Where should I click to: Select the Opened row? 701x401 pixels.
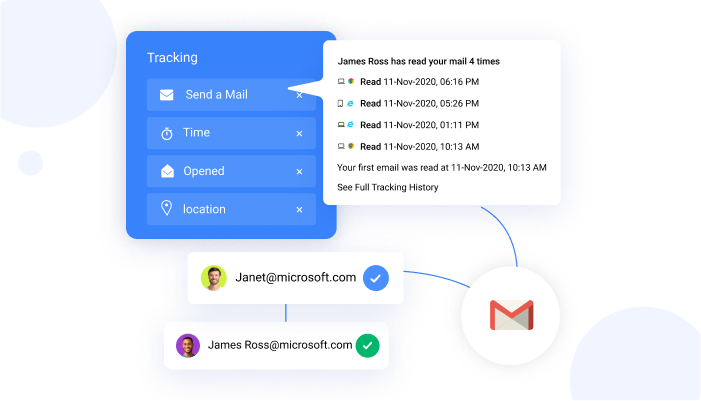point(231,171)
